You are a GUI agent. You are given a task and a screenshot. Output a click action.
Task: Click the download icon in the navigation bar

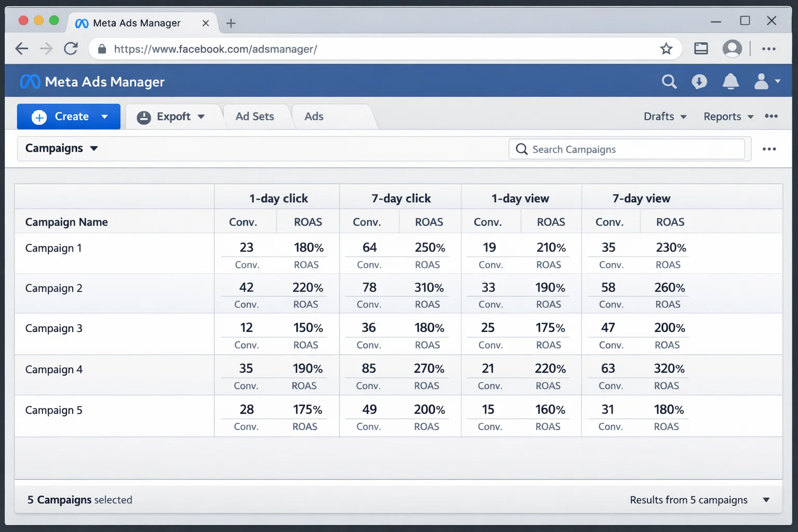click(699, 82)
